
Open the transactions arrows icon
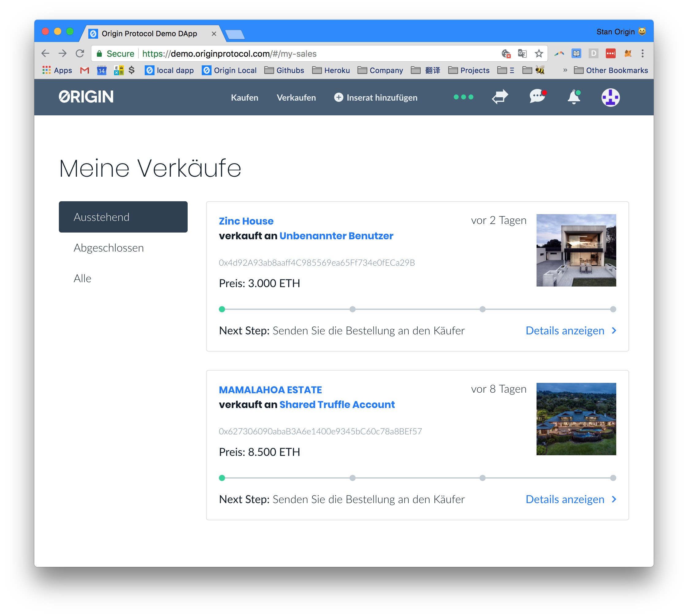[500, 97]
